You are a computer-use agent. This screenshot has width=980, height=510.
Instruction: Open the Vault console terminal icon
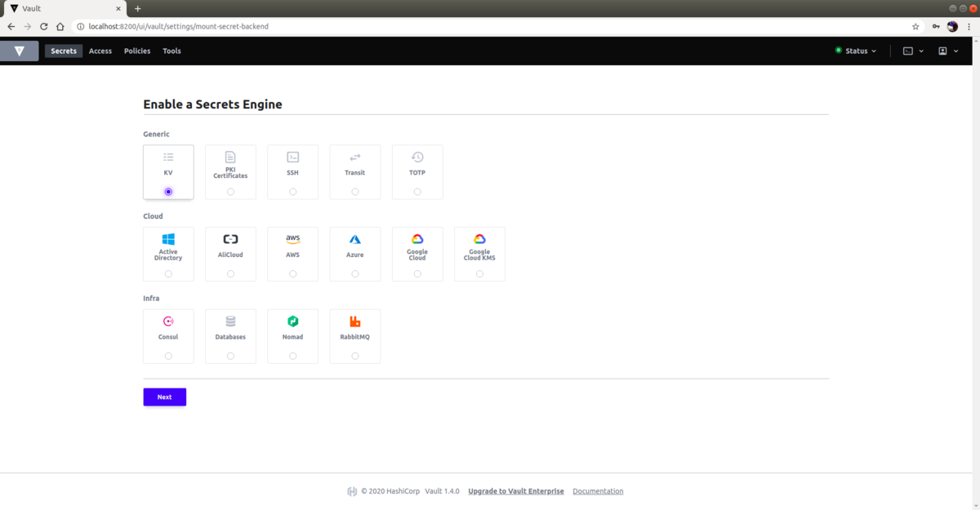[908, 51]
